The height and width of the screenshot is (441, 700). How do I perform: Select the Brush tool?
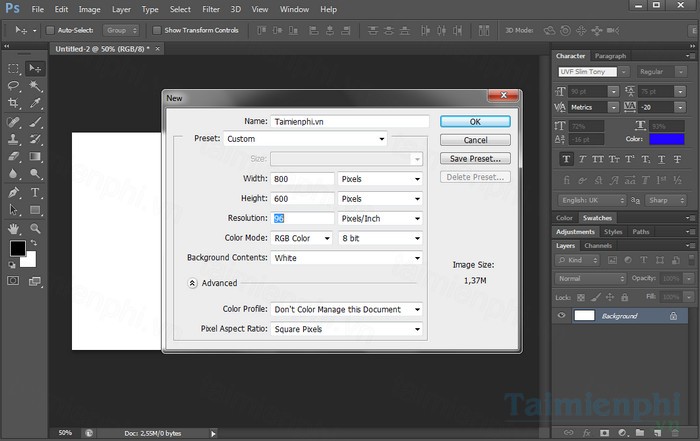pyautogui.click(x=35, y=122)
